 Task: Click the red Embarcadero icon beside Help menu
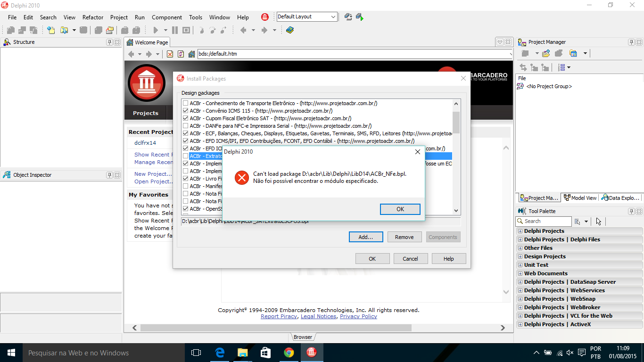[x=265, y=17]
